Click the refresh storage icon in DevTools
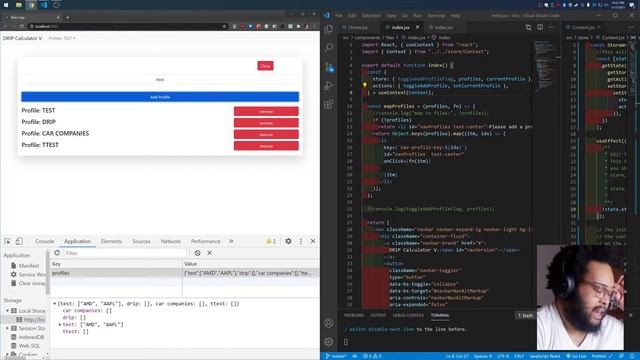640x360 pixels. pyautogui.click(x=57, y=253)
